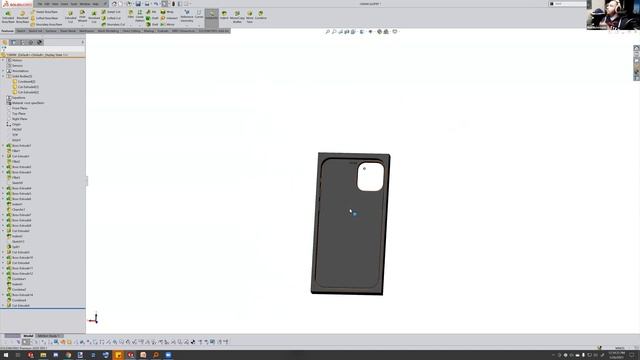The image size is (640, 360).
Task: Expand the Annotations node in tree
Action: 3,71
